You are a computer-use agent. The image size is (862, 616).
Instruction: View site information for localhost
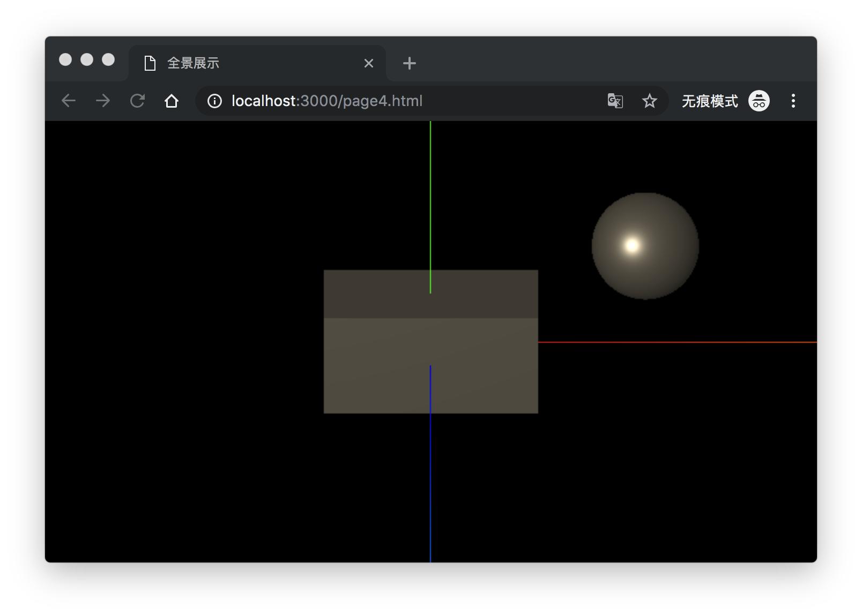tap(214, 101)
